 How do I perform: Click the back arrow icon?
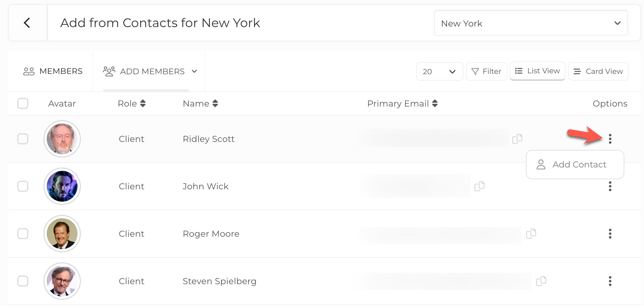pos(27,23)
